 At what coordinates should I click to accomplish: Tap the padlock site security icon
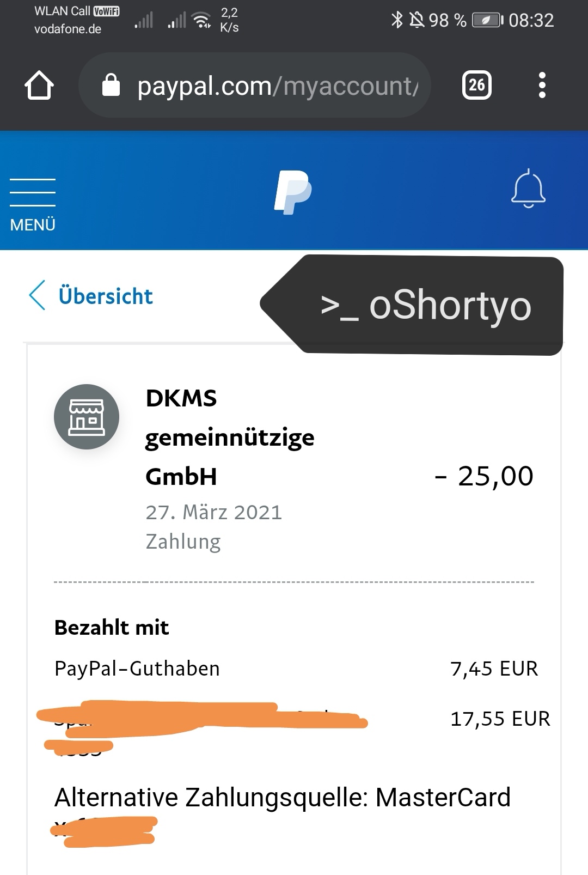pyautogui.click(x=111, y=86)
